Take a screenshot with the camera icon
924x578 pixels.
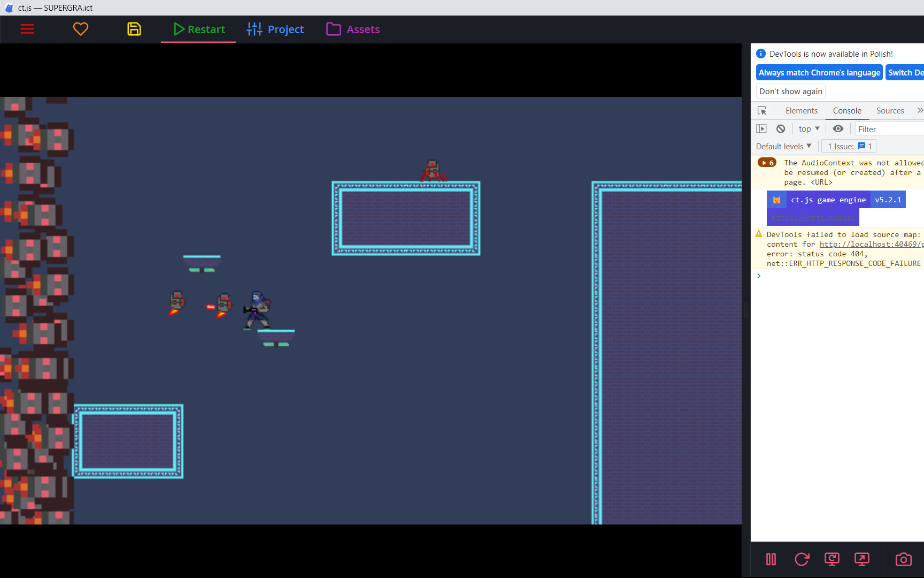click(x=904, y=559)
